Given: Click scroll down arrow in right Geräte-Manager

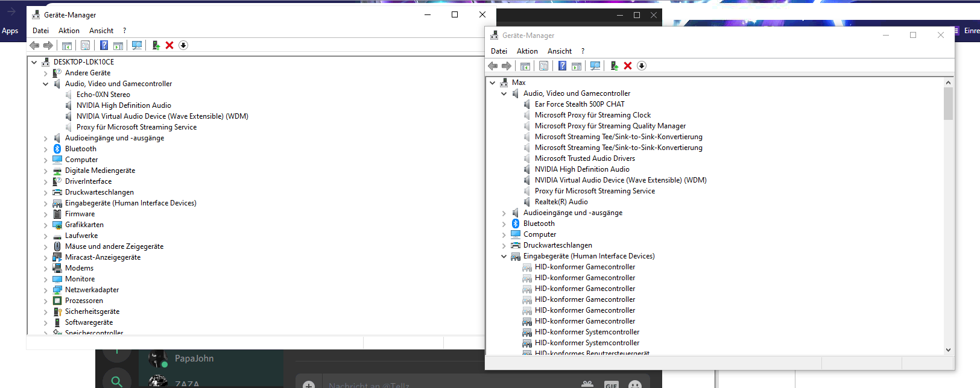Looking at the screenshot, I should pos(948,349).
